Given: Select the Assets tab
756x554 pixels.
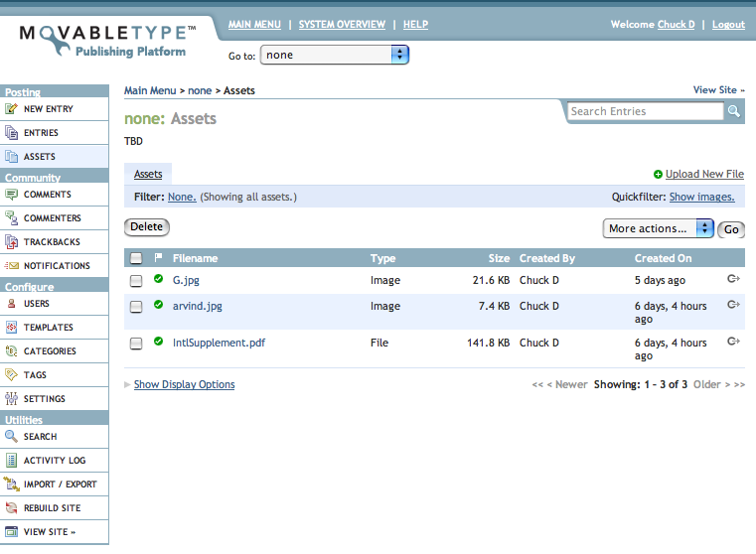Looking at the screenshot, I should coord(148,174).
